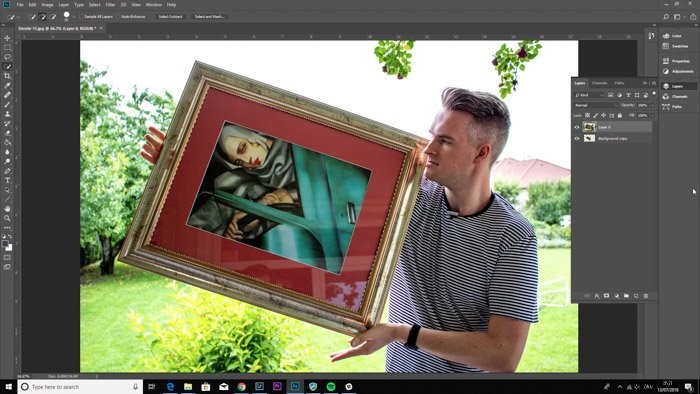Enable the Sample All Layers checkbox
The width and height of the screenshot is (700, 394).
click(81, 17)
